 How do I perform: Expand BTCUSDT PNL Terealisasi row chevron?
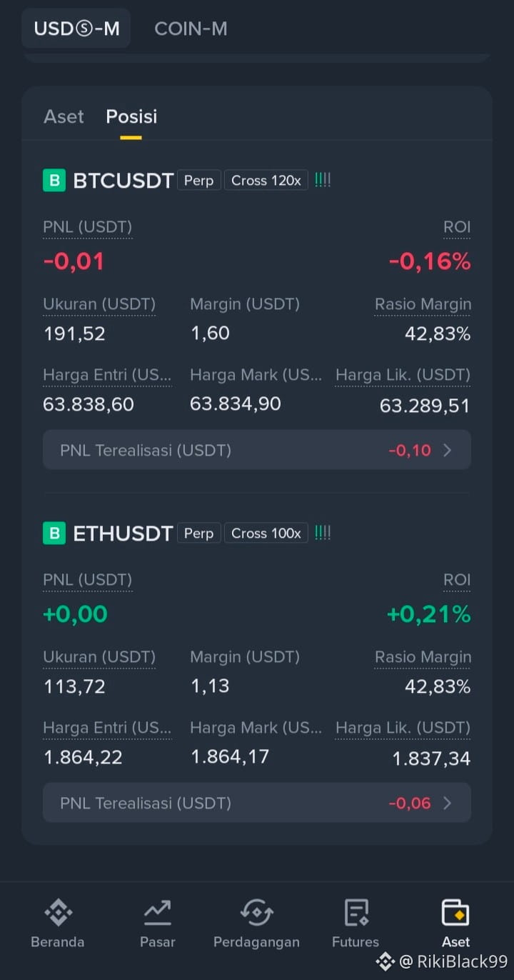click(448, 450)
